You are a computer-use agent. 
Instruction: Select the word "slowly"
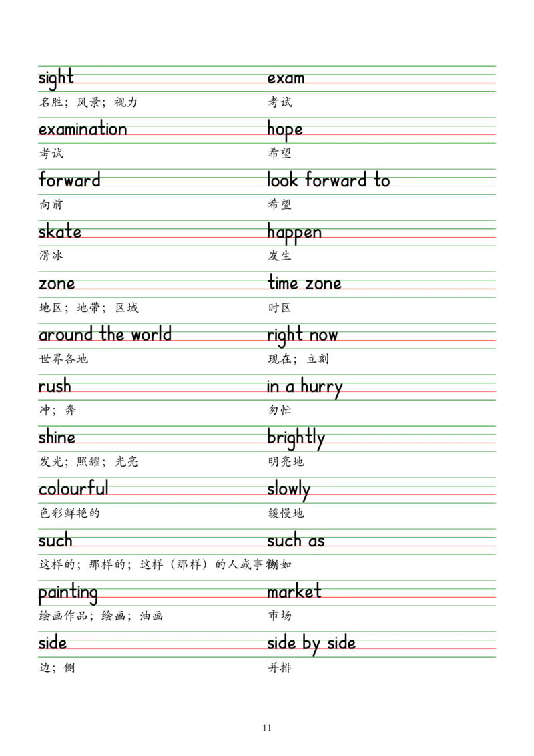pos(286,488)
